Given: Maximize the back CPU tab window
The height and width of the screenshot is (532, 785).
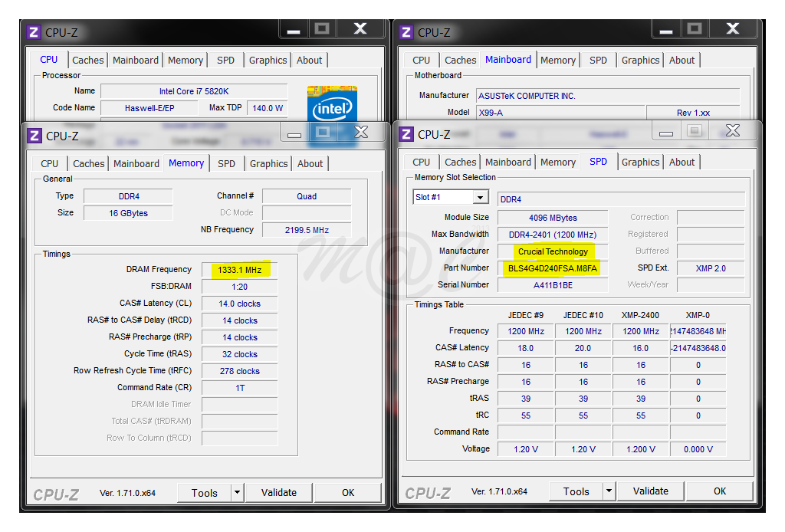Looking at the screenshot, I should pyautogui.click(x=323, y=29).
